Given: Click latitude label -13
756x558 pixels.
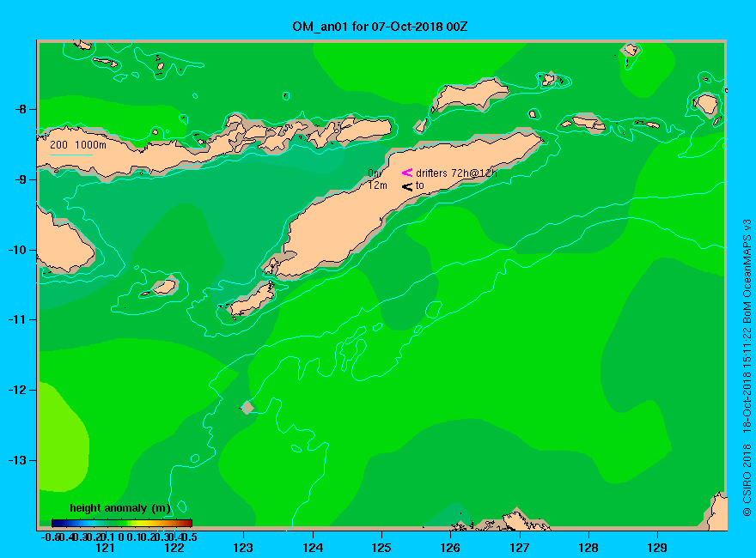Looking at the screenshot, I should [x=18, y=460].
